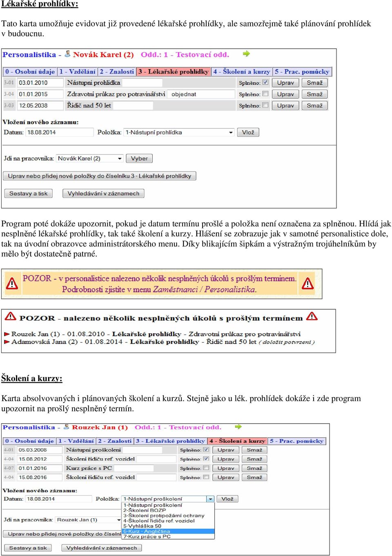Screen dimensions: 392x556
Task: Open worker dropdown showing Novák Karel (2)
Action: pos(90,159)
